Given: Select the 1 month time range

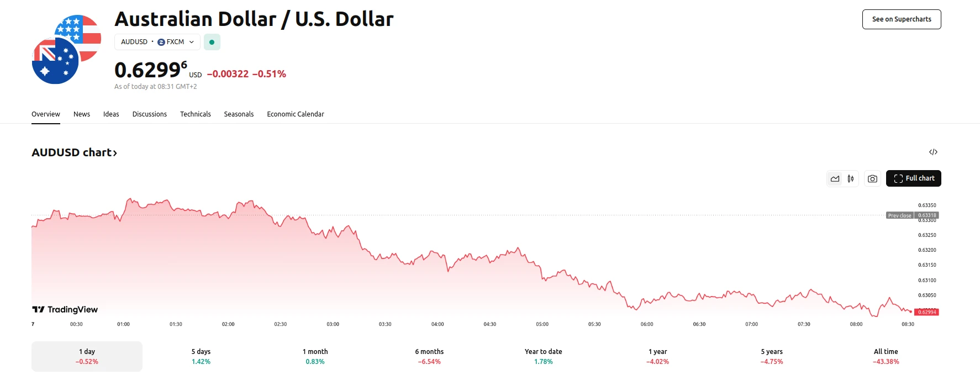Looking at the screenshot, I should point(315,356).
